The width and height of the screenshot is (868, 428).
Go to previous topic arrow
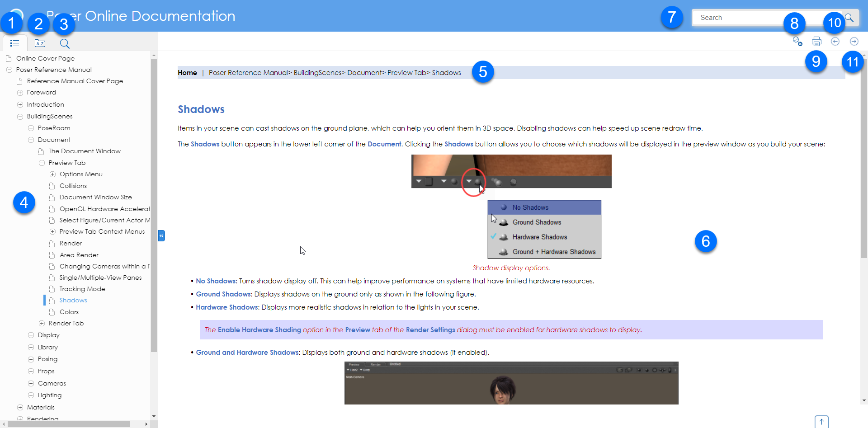point(835,42)
